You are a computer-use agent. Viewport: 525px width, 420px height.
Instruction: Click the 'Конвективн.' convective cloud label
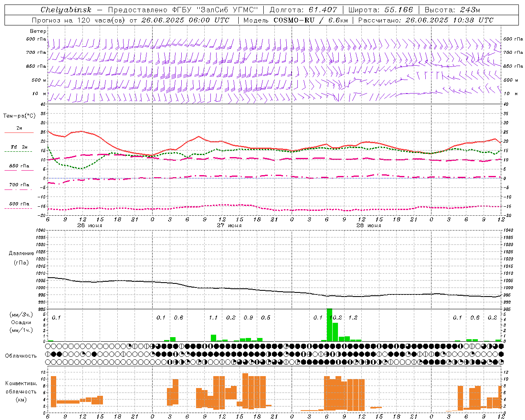coord(21,383)
